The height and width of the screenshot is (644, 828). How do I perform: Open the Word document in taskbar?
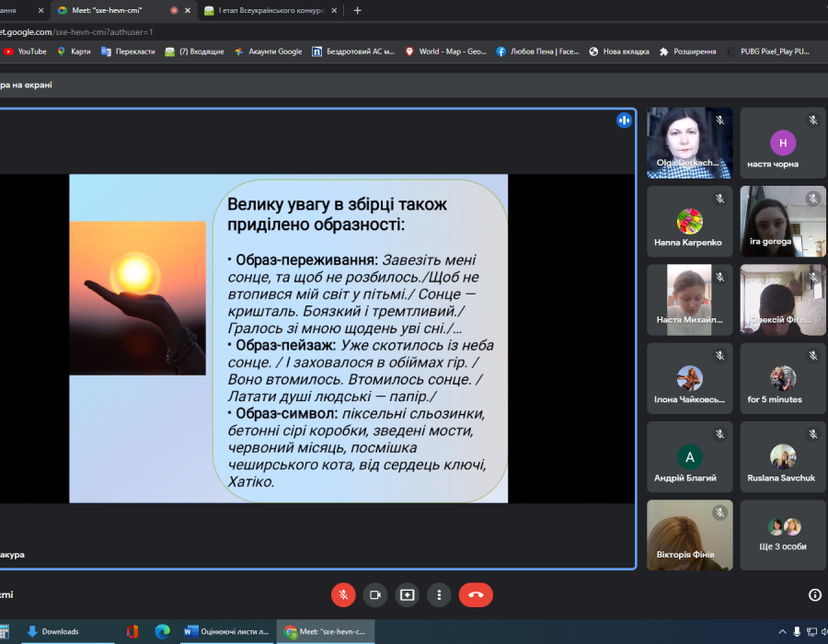[226, 631]
